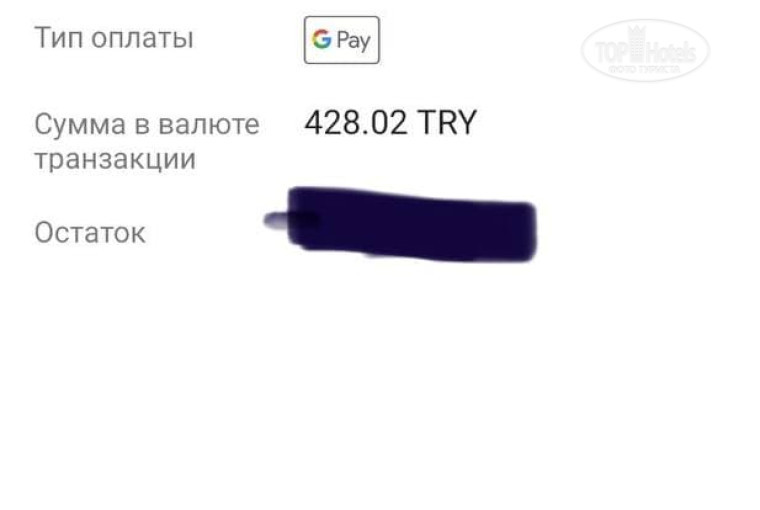The width and height of the screenshot is (760, 510).
Task: Click the left tail of the redaction mark
Action: click(x=275, y=221)
